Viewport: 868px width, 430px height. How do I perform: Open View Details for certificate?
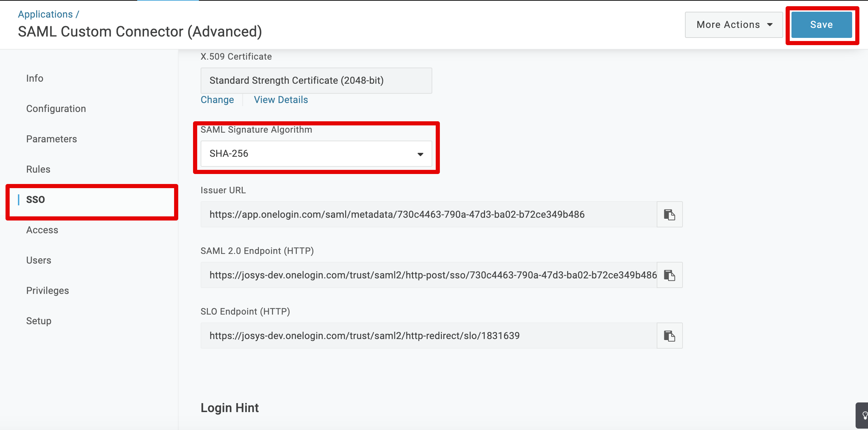coord(281,100)
